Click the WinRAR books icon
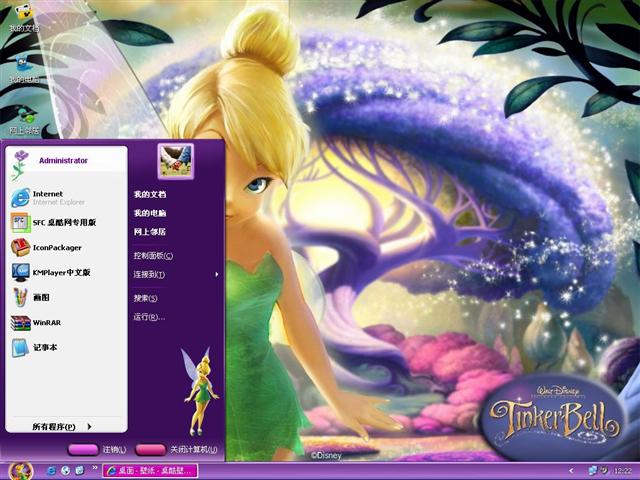640x480 pixels. pyautogui.click(x=20, y=322)
